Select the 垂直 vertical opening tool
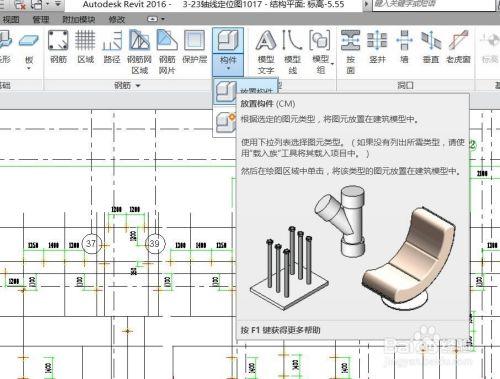Image resolution: width=500 pixels, height=379 pixels. [431, 47]
